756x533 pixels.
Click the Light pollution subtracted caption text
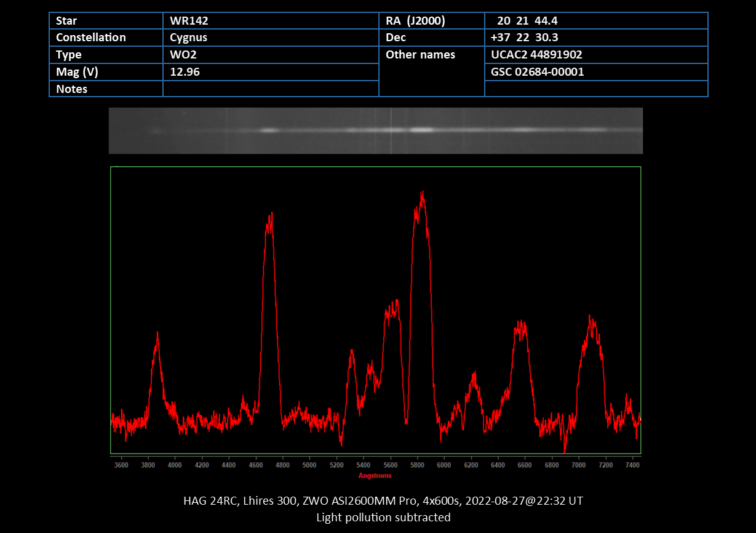pyautogui.click(x=383, y=517)
